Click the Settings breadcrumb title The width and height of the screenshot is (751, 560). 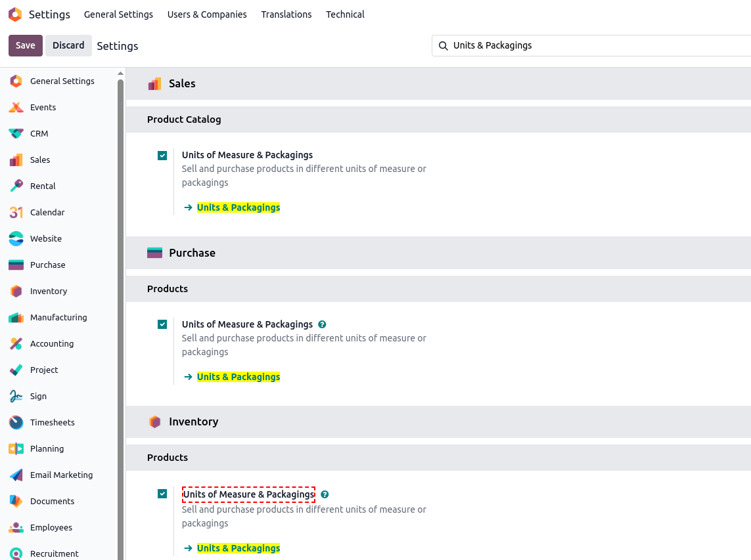tap(118, 46)
